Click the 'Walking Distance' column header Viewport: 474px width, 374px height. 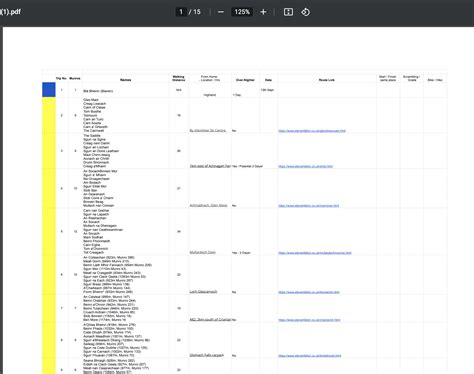179,78
